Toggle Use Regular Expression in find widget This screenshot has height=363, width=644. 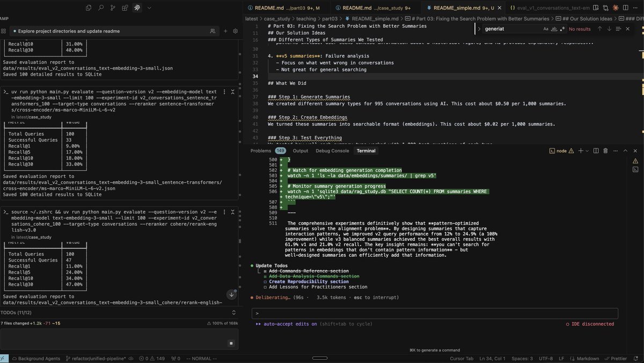tap(563, 29)
